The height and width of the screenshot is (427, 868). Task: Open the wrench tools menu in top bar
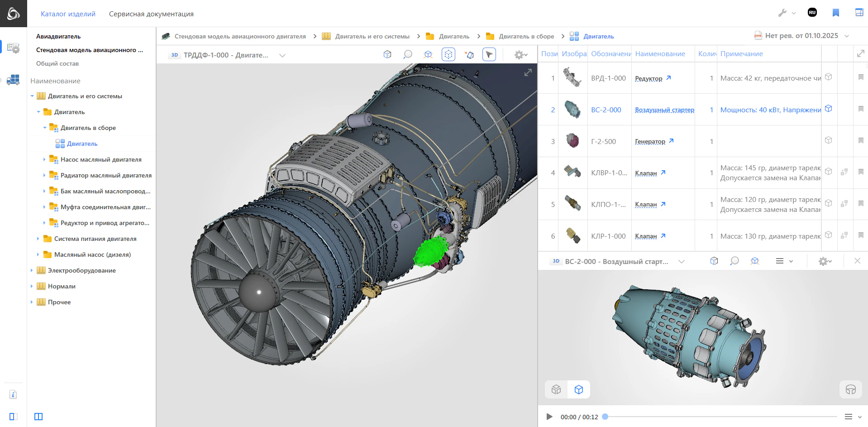tap(782, 13)
